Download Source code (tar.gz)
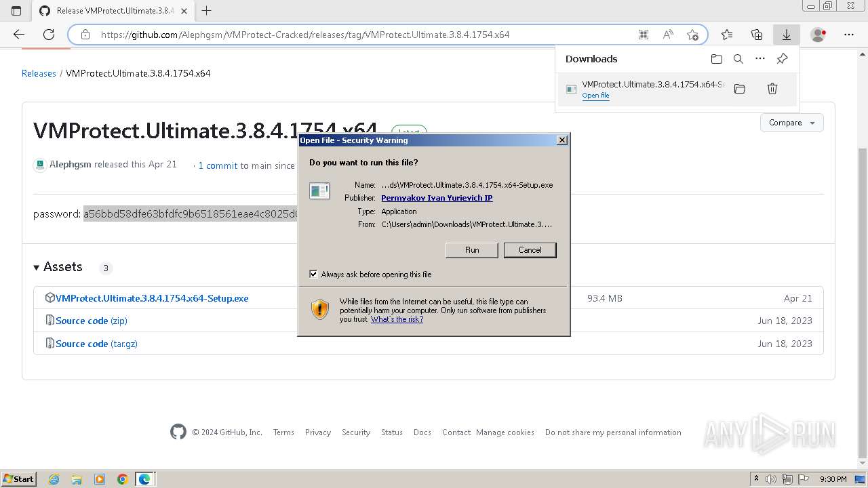This screenshot has width=868, height=488. 96,344
